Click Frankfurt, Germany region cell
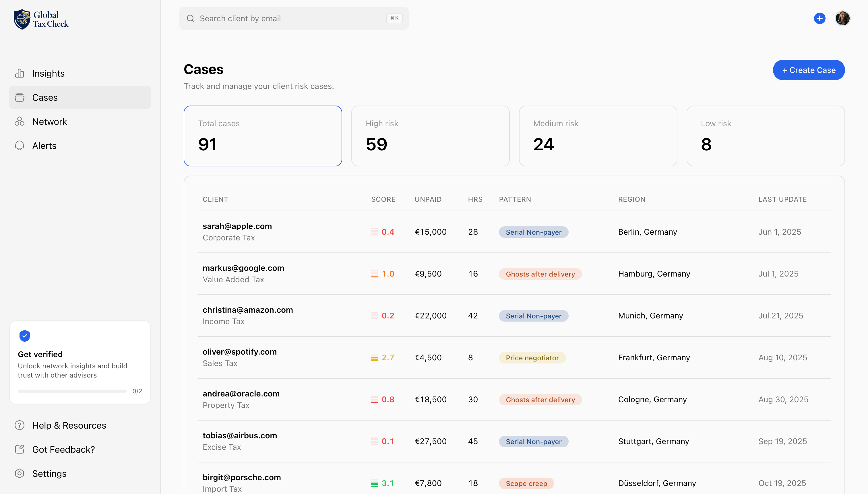The image size is (868, 494). pos(654,358)
